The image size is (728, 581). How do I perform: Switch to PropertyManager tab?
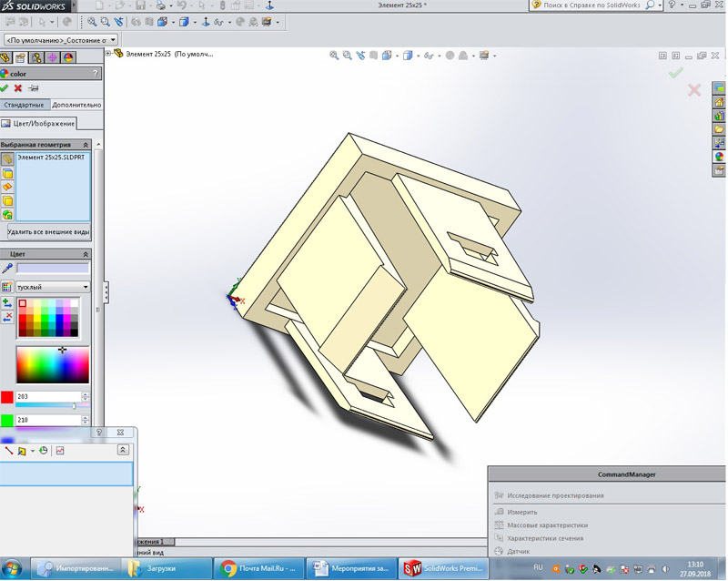click(x=20, y=57)
